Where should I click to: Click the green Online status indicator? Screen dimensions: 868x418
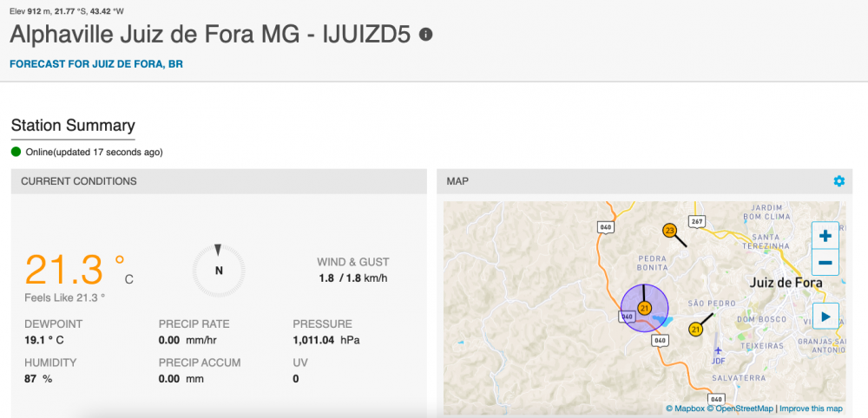tap(16, 152)
